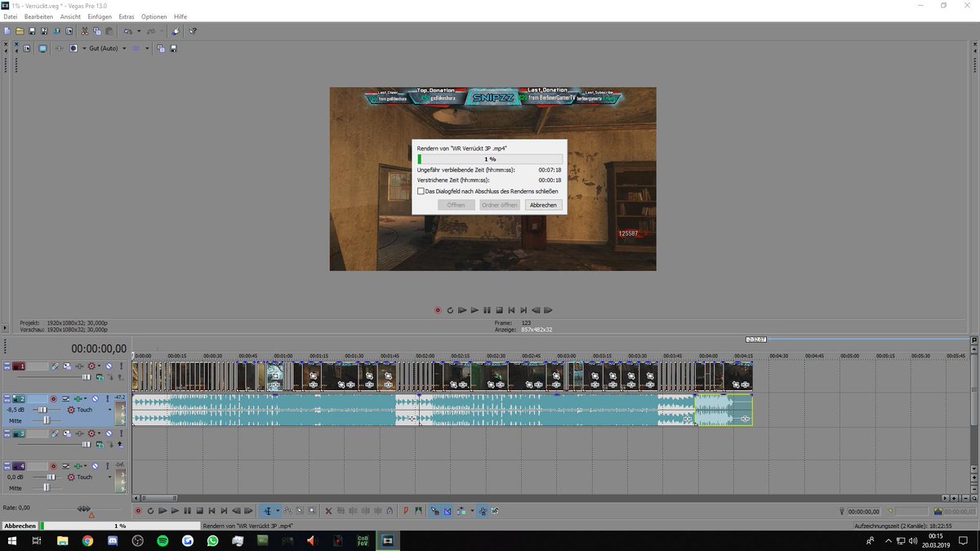Undo the last action via toolbar icon

click(128, 31)
